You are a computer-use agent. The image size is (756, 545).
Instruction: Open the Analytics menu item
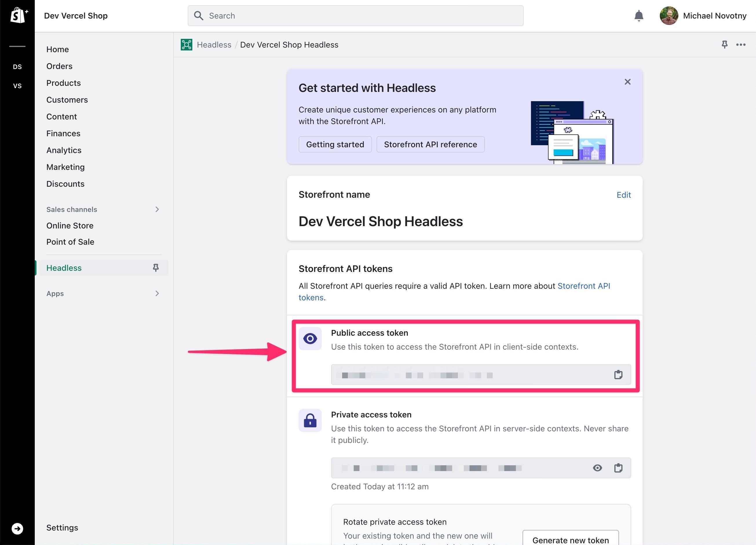pos(63,150)
